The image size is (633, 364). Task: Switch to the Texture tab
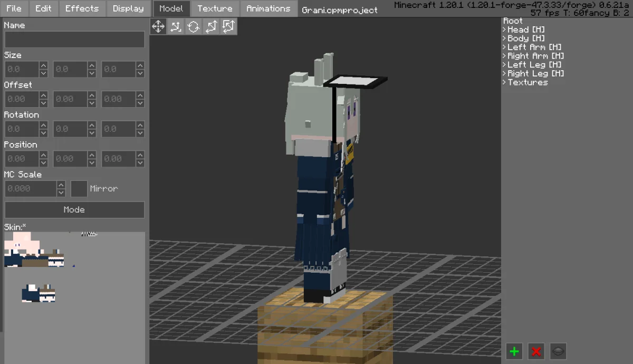pyautogui.click(x=215, y=8)
